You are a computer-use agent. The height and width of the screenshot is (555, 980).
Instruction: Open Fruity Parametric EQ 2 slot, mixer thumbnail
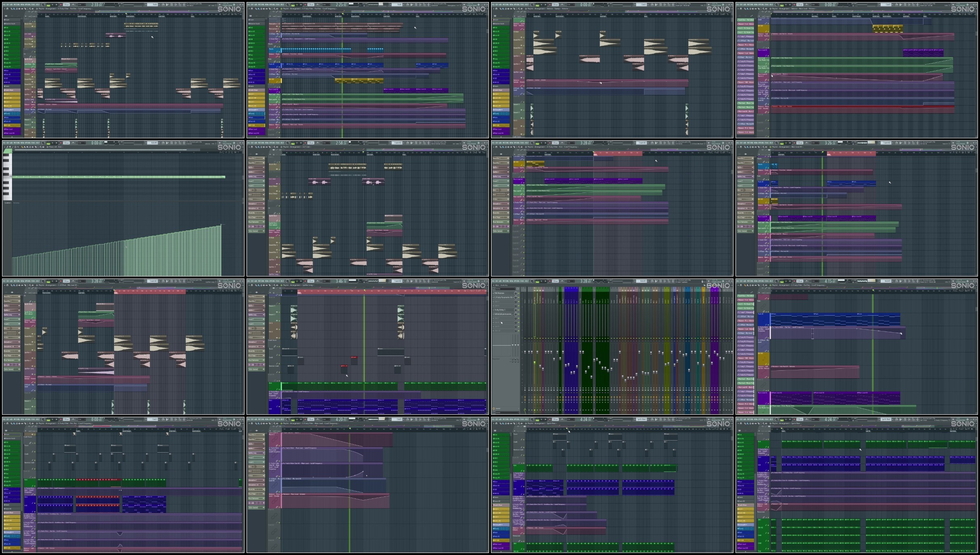503,298
